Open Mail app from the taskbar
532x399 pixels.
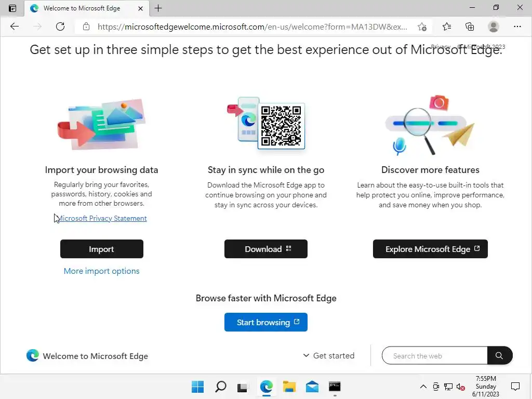[x=312, y=387]
